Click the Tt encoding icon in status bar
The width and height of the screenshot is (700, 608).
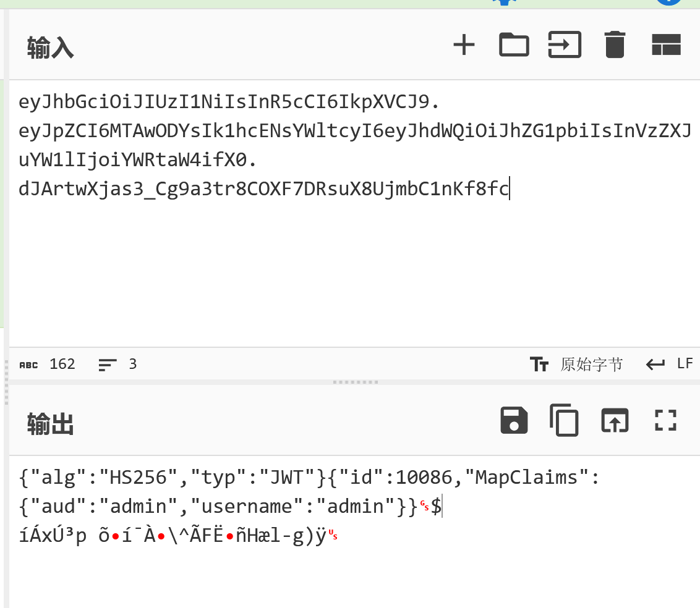[x=539, y=365]
